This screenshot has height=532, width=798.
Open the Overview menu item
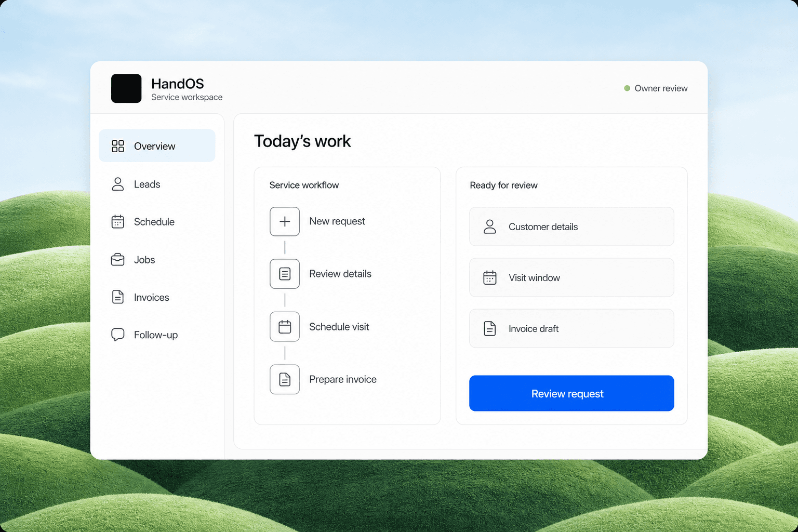(x=157, y=146)
